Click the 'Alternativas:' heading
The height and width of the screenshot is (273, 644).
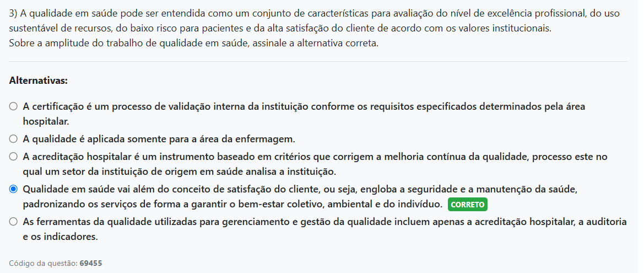[38, 81]
